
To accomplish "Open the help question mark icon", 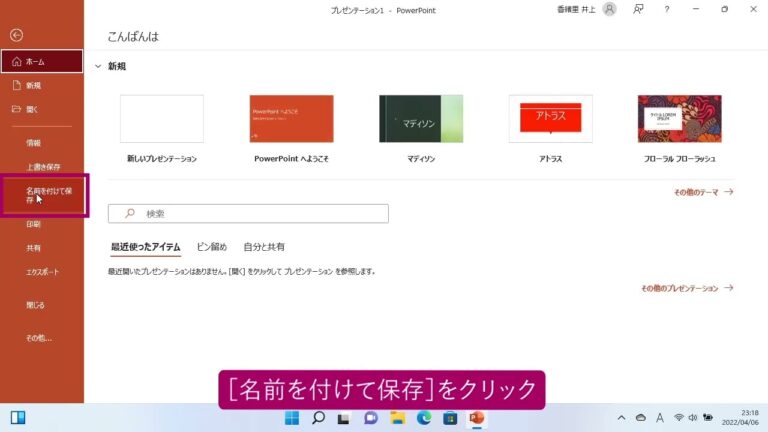I will [667, 9].
